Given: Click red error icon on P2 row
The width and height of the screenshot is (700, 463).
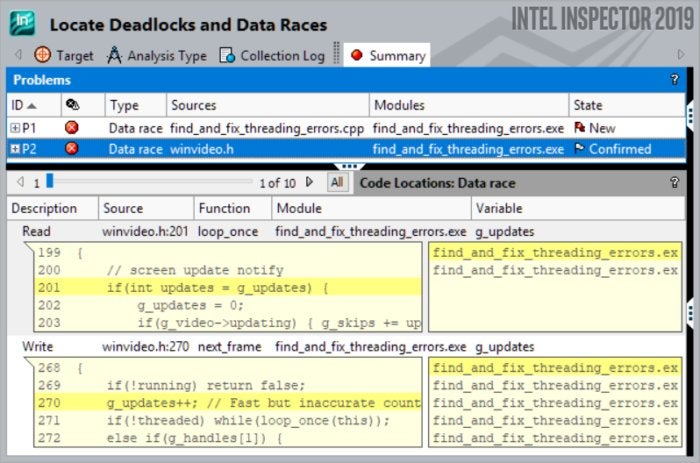Looking at the screenshot, I should click(71, 148).
